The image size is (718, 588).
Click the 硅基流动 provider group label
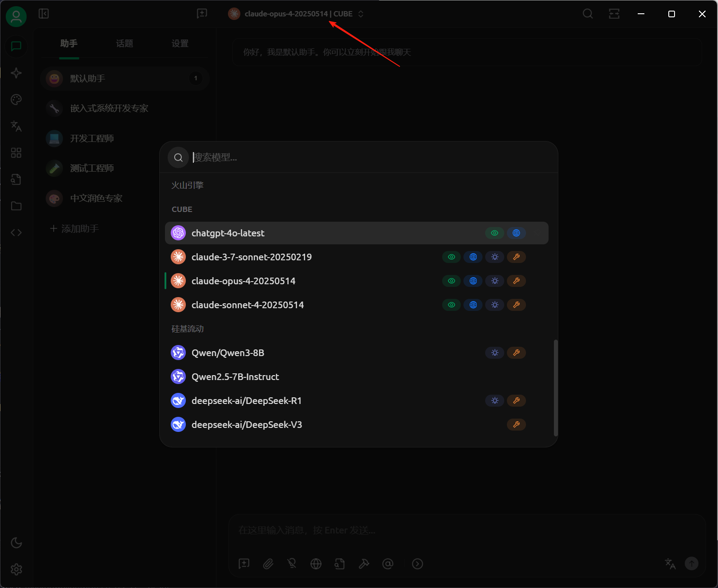[x=188, y=329]
